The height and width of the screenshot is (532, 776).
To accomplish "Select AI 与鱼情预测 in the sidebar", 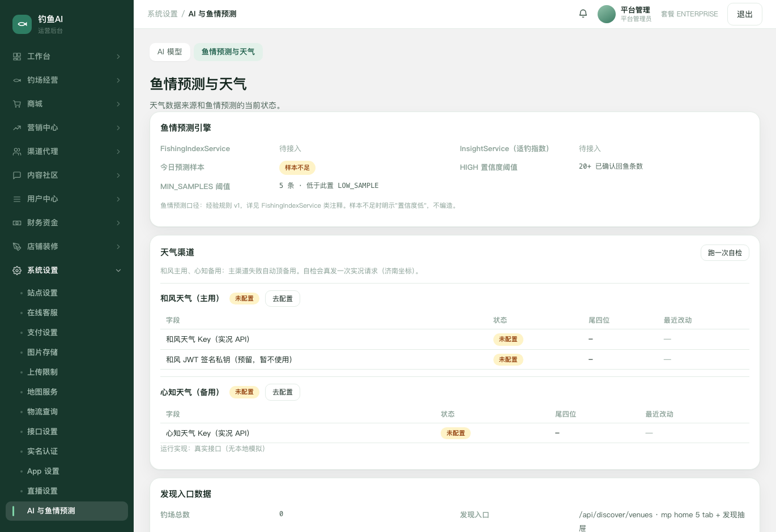I will tap(67, 511).
